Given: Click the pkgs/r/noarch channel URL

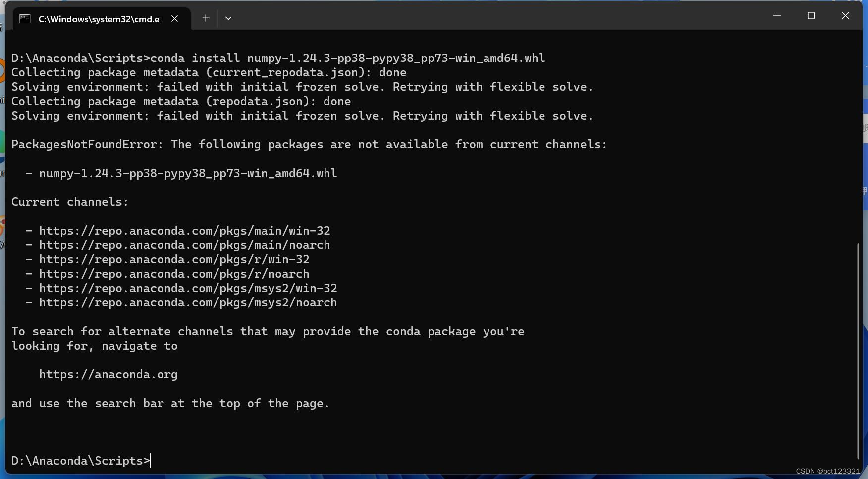Looking at the screenshot, I should click(x=174, y=273).
